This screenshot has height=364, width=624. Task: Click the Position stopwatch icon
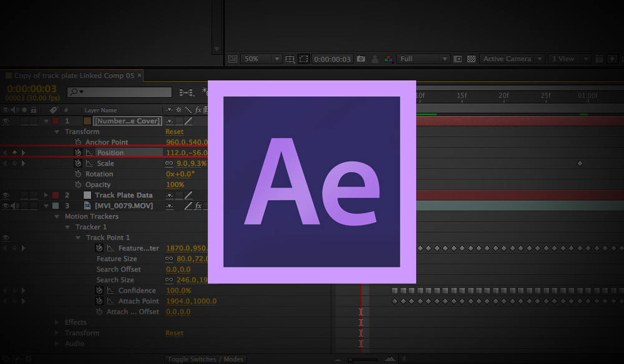tap(78, 153)
